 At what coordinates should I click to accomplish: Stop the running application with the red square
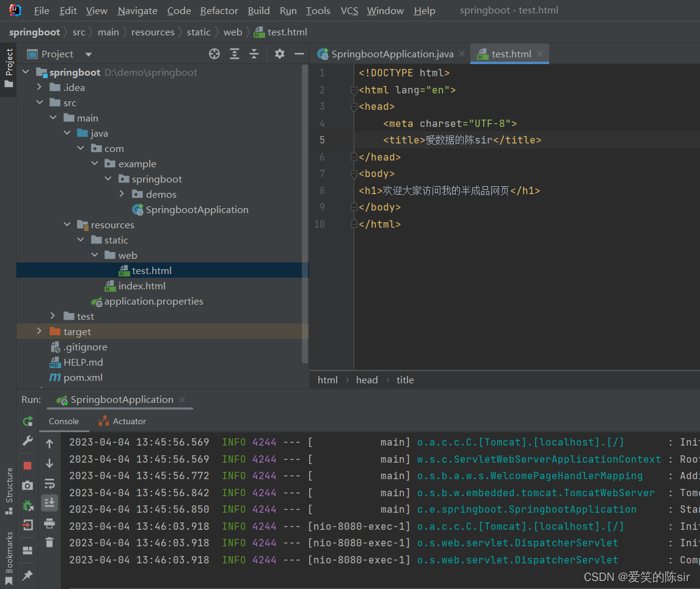(x=27, y=465)
